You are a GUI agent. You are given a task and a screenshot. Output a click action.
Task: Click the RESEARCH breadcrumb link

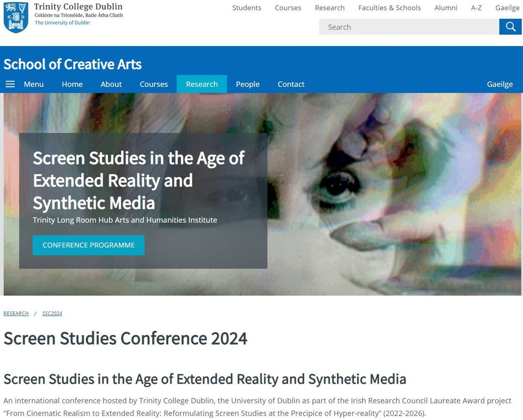[16, 313]
